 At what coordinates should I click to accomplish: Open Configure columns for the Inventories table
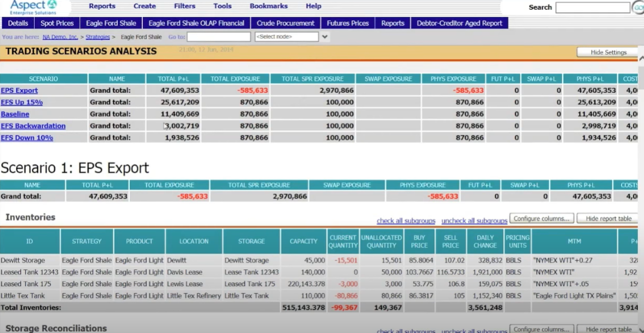541,218
